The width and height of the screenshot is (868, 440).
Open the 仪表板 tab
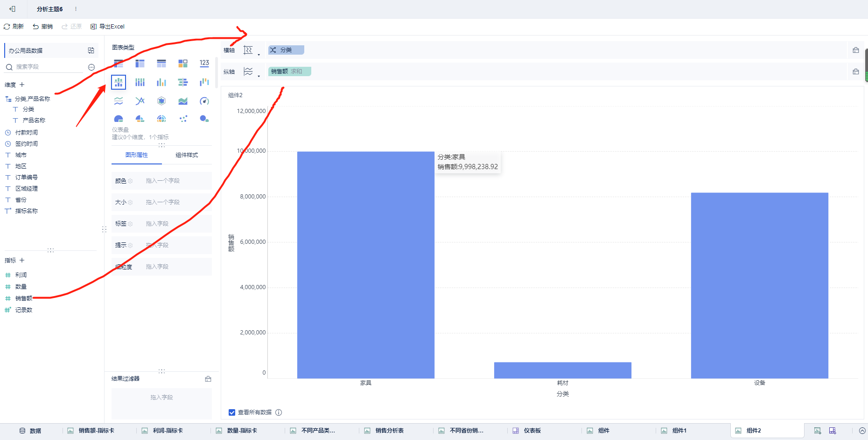[x=527, y=431]
